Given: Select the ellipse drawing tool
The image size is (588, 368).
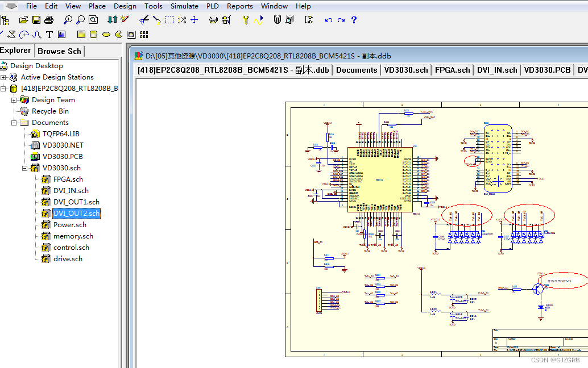Looking at the screenshot, I should (105, 34).
